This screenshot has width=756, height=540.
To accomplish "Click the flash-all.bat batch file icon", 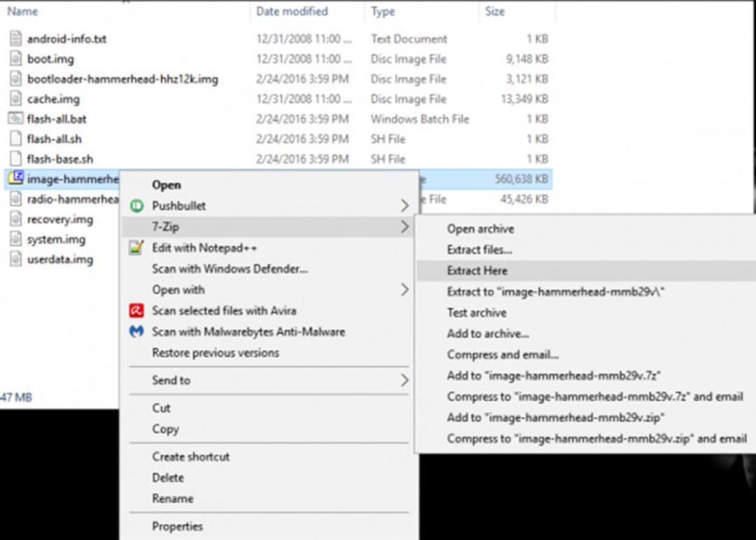I will 15,118.
